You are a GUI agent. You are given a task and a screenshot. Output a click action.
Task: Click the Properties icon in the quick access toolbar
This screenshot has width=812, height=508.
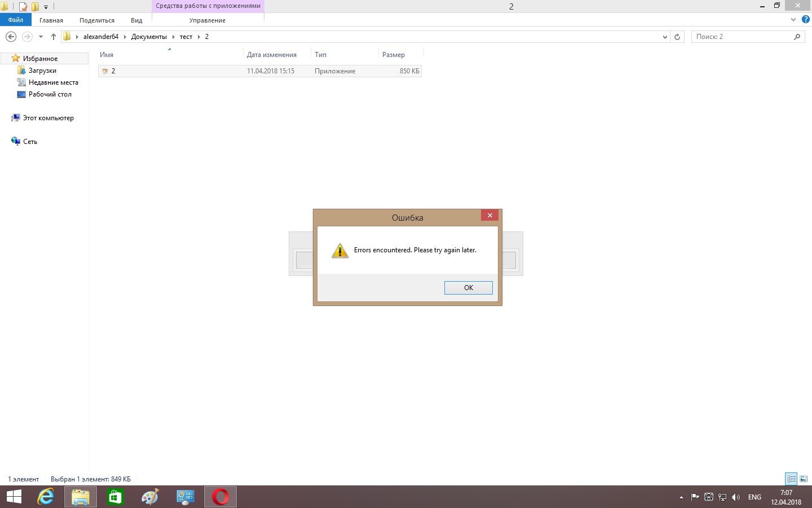pos(23,7)
